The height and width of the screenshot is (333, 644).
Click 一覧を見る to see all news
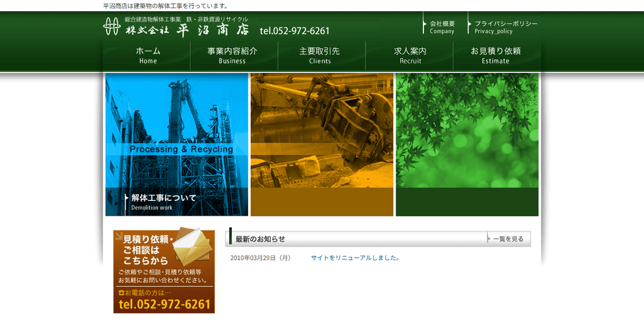coord(508,238)
